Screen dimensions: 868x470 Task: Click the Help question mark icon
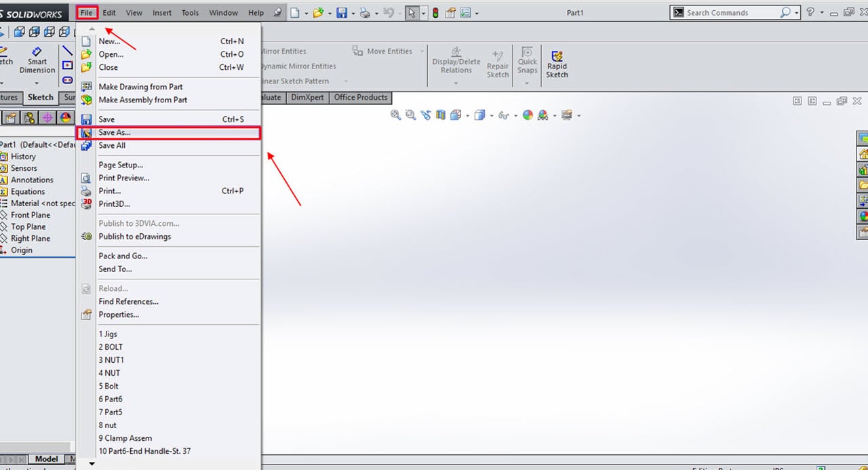click(x=810, y=12)
